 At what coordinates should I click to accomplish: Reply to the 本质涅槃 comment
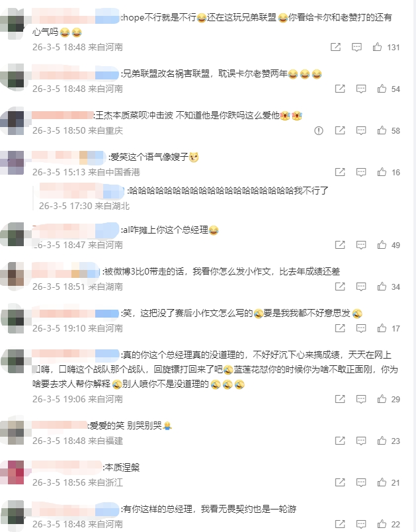coord(360,482)
